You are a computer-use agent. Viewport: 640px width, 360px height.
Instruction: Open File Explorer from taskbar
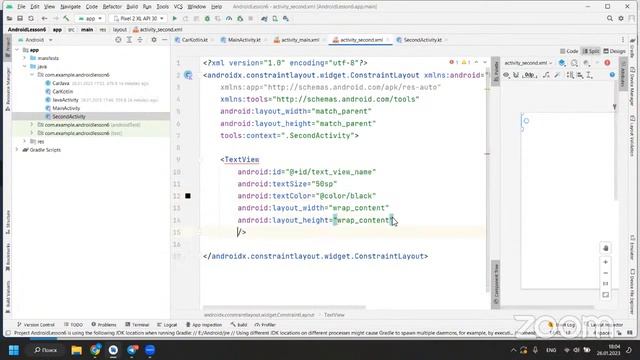tap(76, 350)
